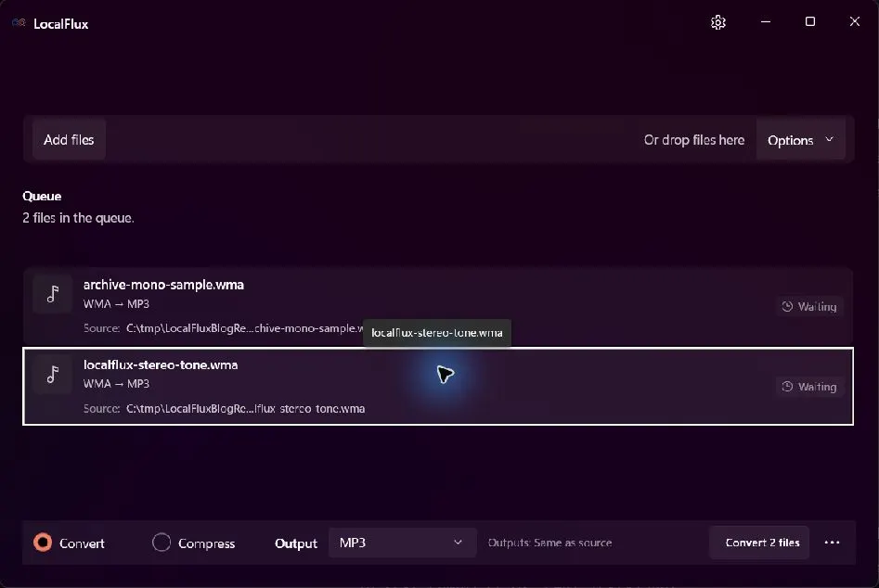Click the Add files button
This screenshot has width=879, height=588.
(x=69, y=140)
